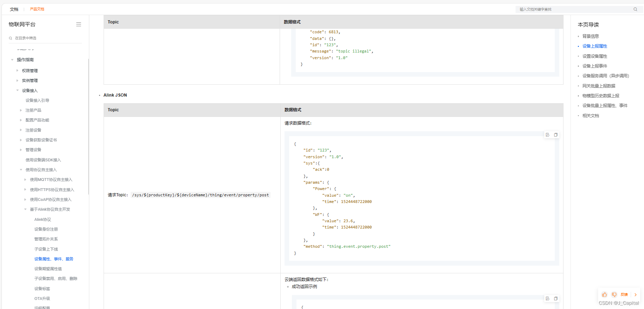Click the 成功返回示例 bullet text
The height and width of the screenshot is (309, 644).
[304, 287]
